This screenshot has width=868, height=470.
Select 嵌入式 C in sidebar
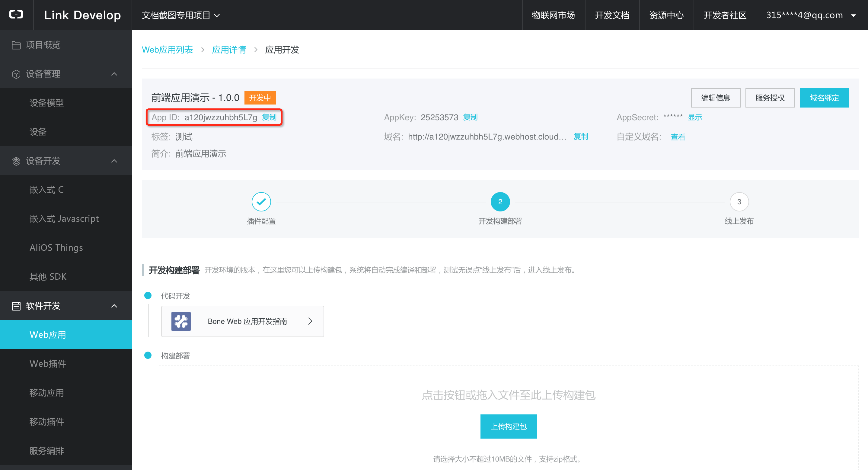pos(66,190)
